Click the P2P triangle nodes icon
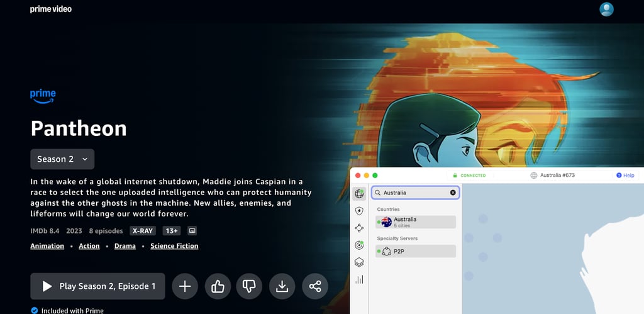The image size is (644, 314). pyautogui.click(x=386, y=251)
